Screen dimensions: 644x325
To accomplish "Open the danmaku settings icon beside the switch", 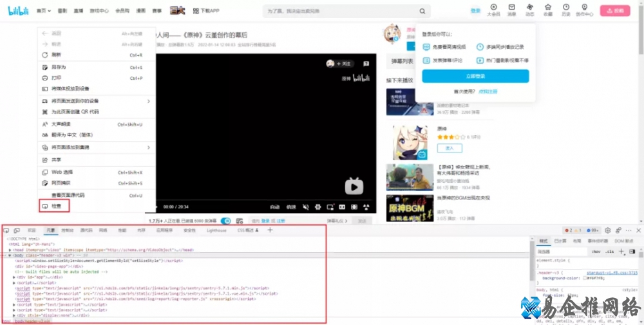I will tap(240, 221).
